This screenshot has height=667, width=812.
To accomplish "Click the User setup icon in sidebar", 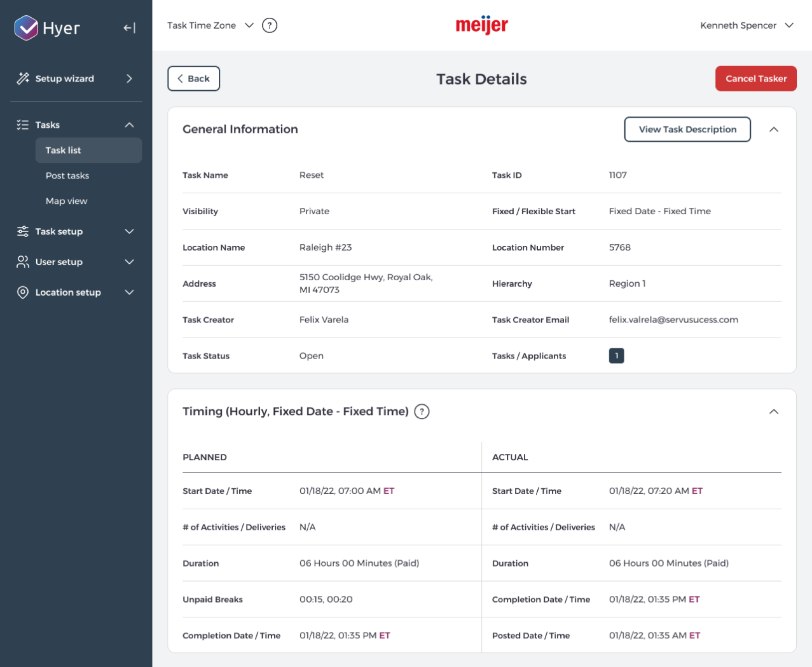I will coord(23,262).
